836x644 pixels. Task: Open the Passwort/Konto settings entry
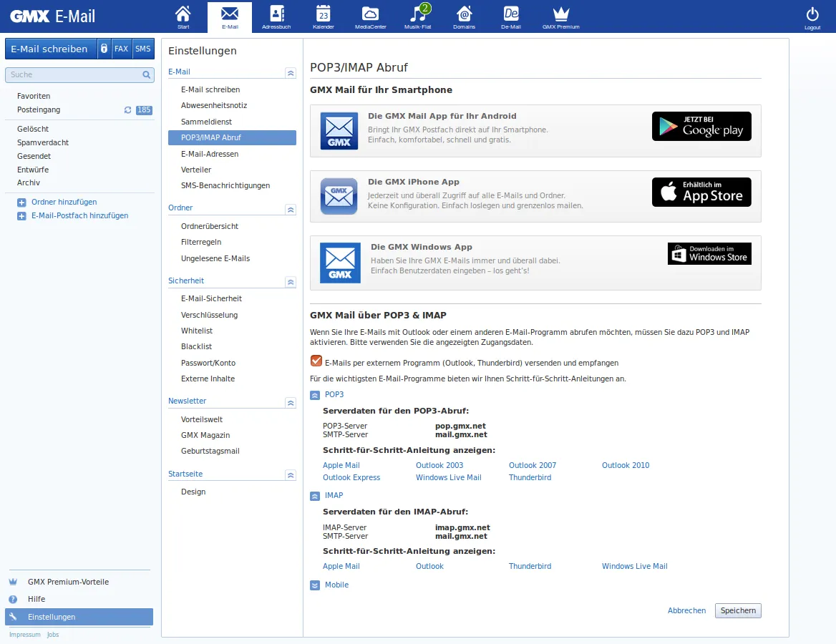(208, 363)
